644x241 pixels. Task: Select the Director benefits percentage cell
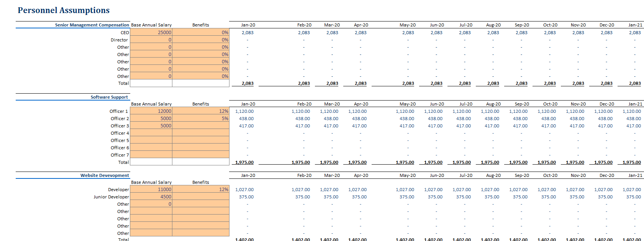pos(201,40)
